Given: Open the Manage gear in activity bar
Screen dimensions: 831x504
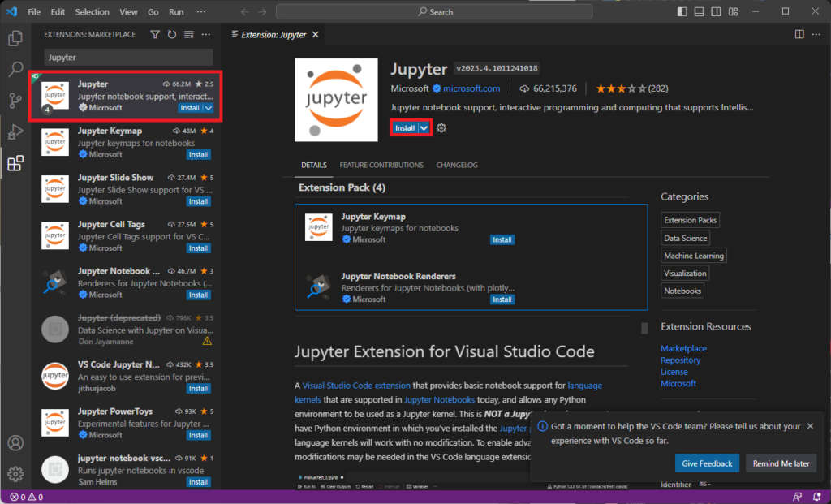Looking at the screenshot, I should [x=15, y=473].
